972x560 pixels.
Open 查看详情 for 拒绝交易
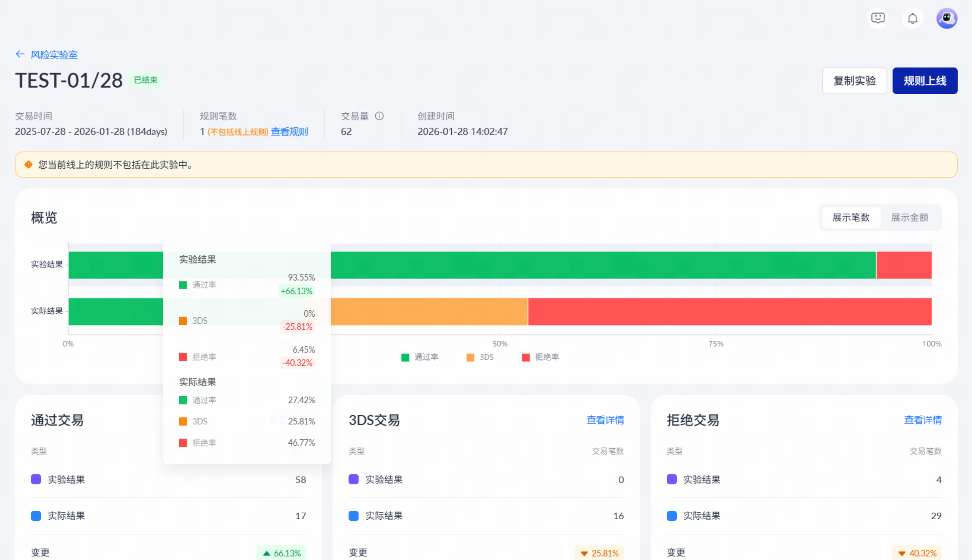tap(923, 420)
